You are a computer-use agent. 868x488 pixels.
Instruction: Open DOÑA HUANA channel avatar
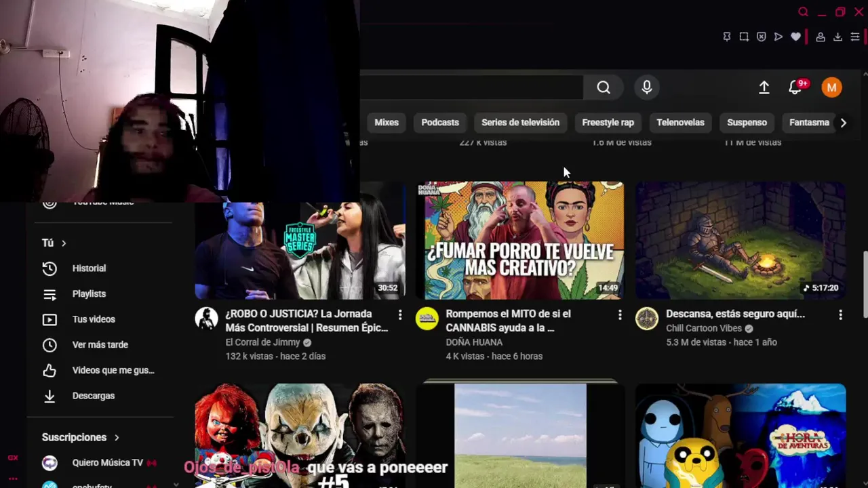427,319
